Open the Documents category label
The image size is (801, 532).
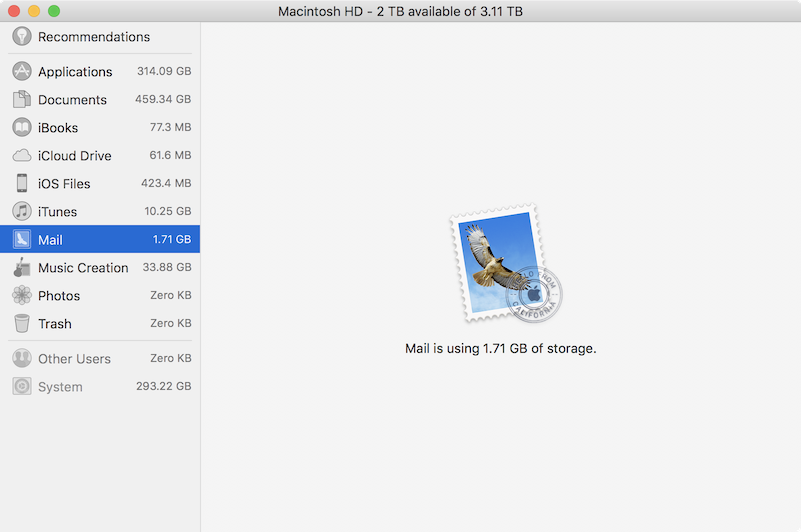point(73,100)
